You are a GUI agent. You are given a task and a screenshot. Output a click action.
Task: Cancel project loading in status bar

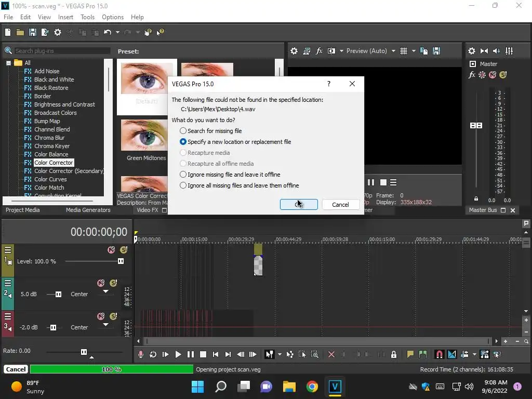pos(16,369)
